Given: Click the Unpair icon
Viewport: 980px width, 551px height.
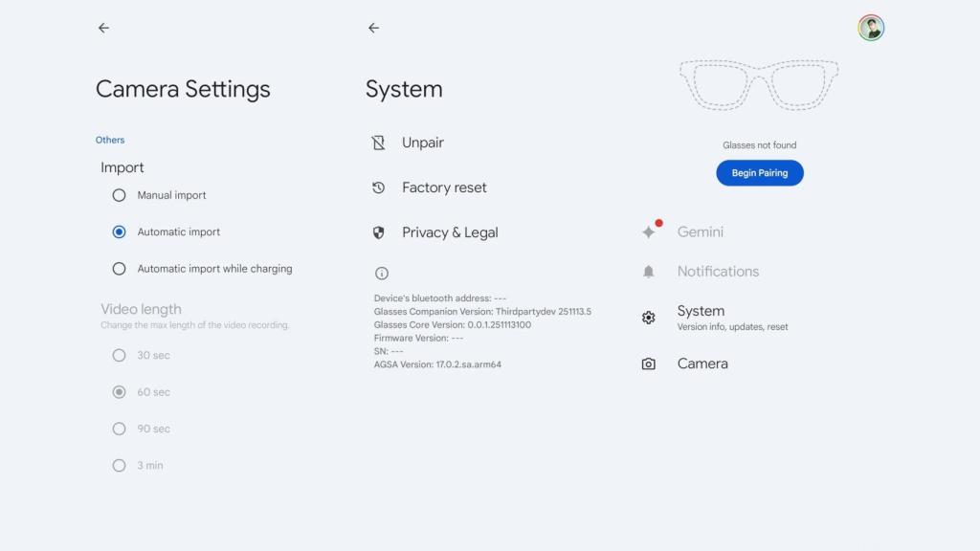Looking at the screenshot, I should click(383, 143).
